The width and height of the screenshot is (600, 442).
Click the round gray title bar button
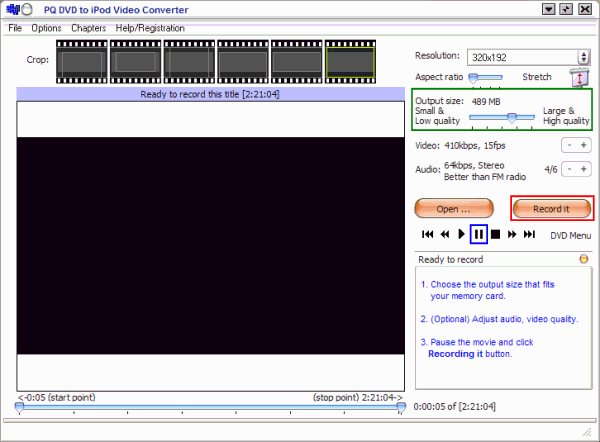27,9
